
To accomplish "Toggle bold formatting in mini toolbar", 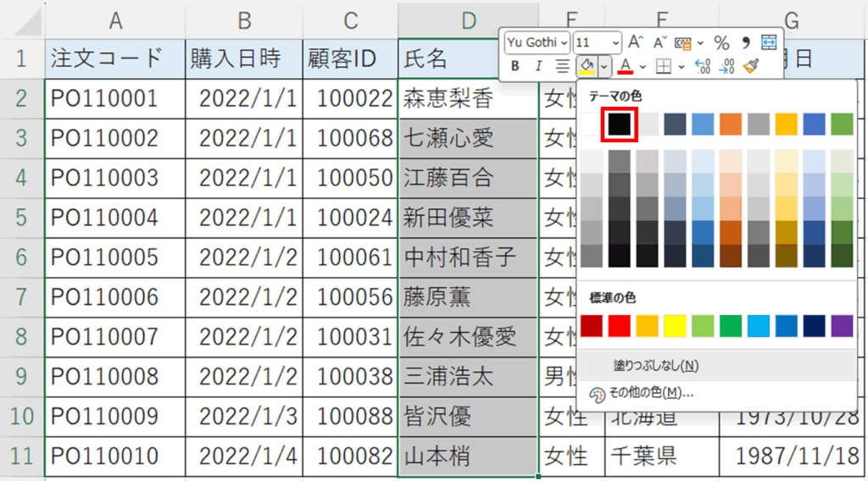I will pyautogui.click(x=515, y=66).
